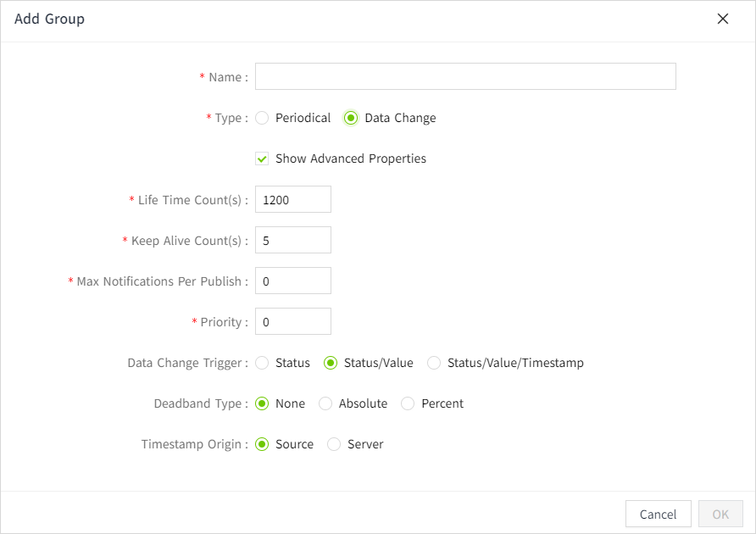Select the Data Change type option
Image resolution: width=756 pixels, height=534 pixels.
(351, 118)
